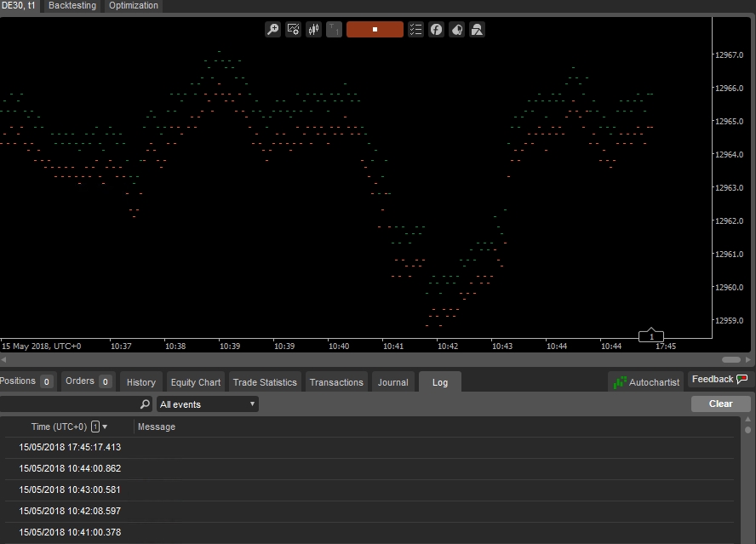This screenshot has height=544, width=756.
Task: Click the Message column header
Action: click(156, 427)
